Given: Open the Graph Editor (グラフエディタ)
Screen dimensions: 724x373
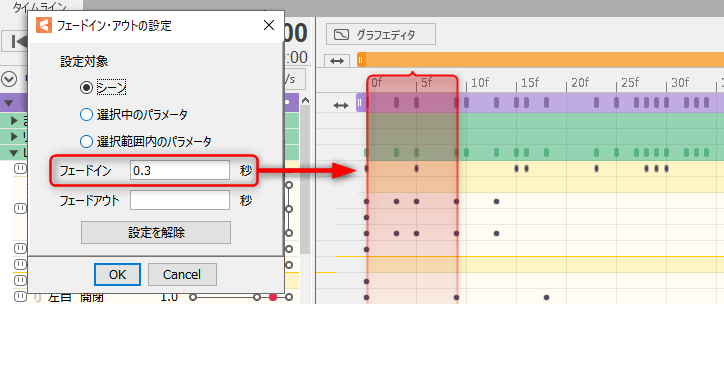Looking at the screenshot, I should (381, 35).
